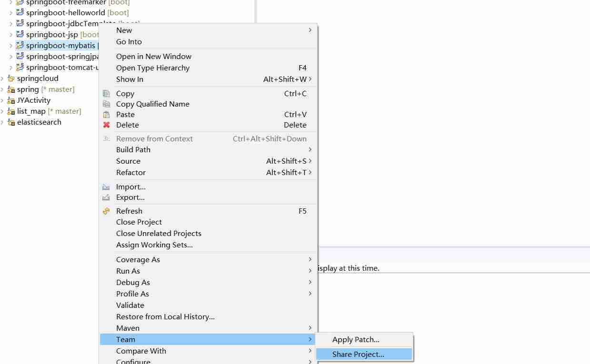
Task: Choose Refresh from the context menu
Action: click(x=209, y=211)
